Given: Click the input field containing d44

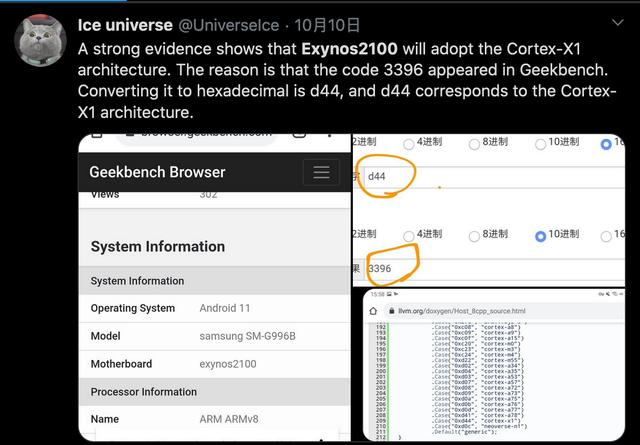Looking at the screenshot, I should [494, 177].
